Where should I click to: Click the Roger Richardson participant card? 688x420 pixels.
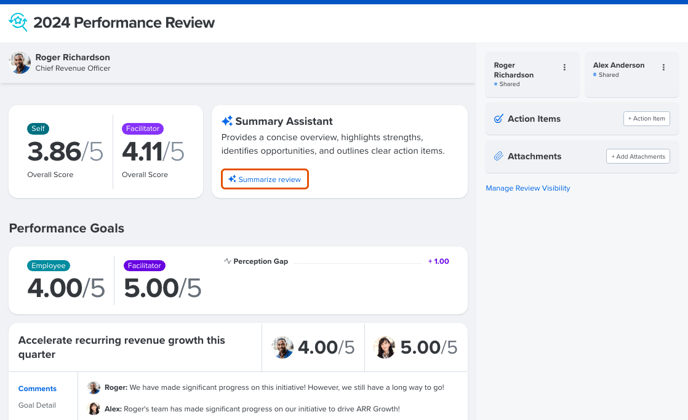click(532, 74)
